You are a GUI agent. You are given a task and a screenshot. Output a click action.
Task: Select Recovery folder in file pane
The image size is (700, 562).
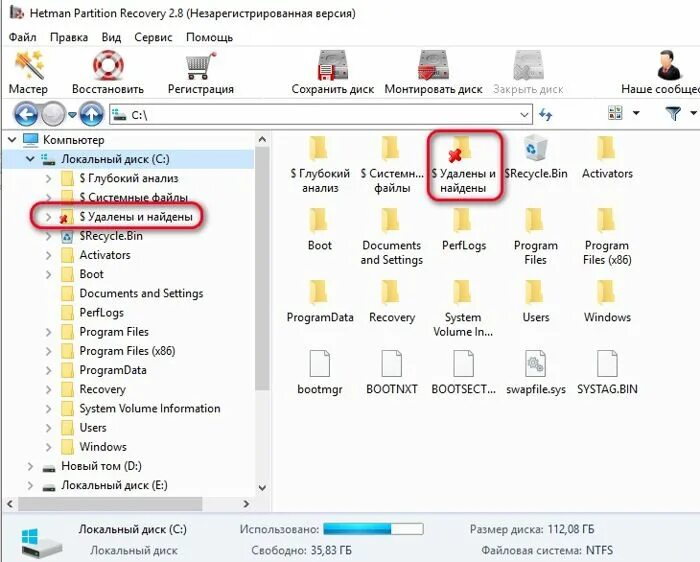pyautogui.click(x=392, y=302)
